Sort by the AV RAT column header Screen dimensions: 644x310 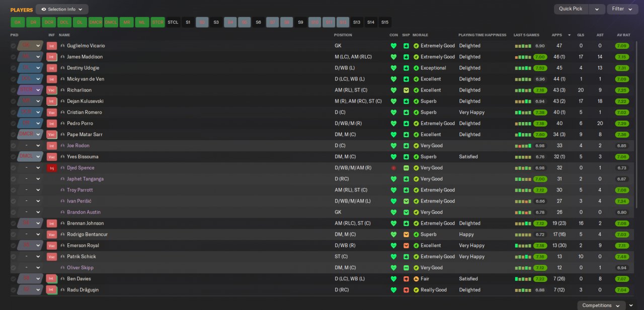pyautogui.click(x=623, y=35)
